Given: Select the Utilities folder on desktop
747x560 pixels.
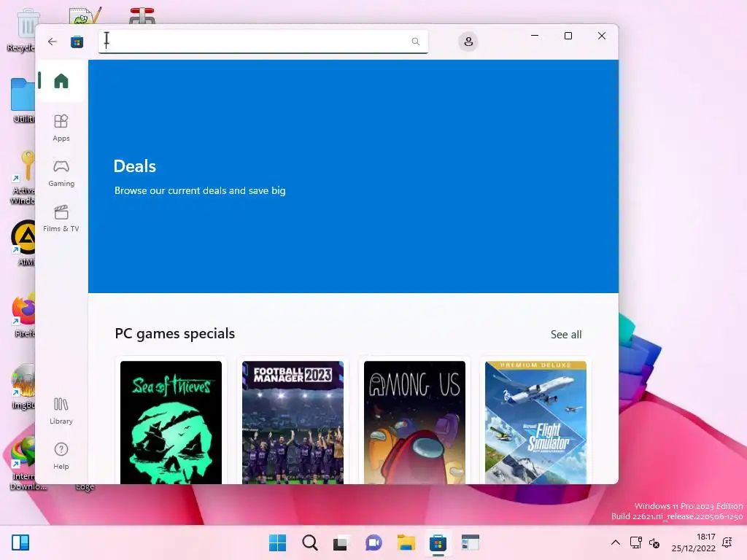Looking at the screenshot, I should coord(22,100).
